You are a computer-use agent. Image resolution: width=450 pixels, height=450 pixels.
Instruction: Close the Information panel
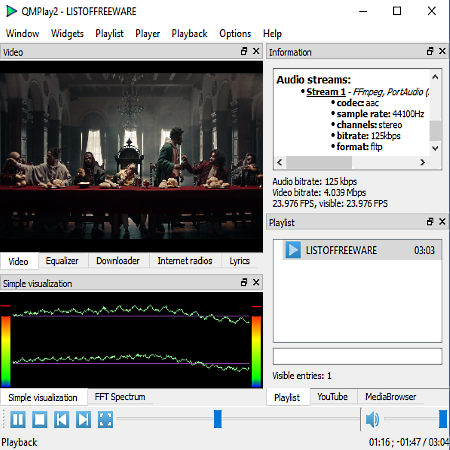tap(442, 51)
